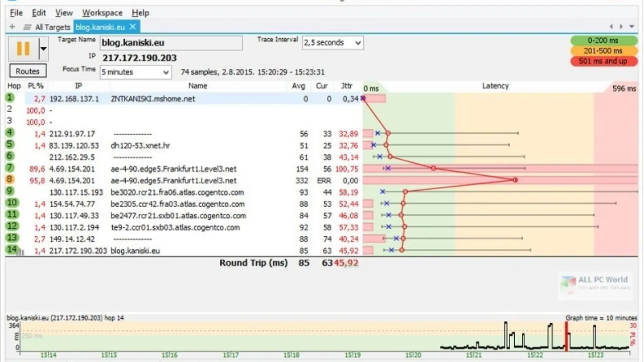
Task: Click IP 212.162.29.5 in hop 6
Action: [x=72, y=157]
